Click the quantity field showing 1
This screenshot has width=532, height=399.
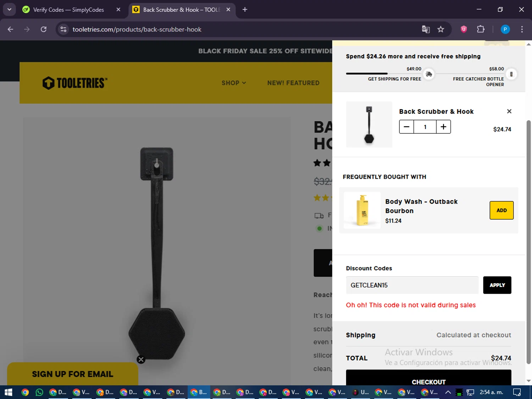(x=425, y=127)
